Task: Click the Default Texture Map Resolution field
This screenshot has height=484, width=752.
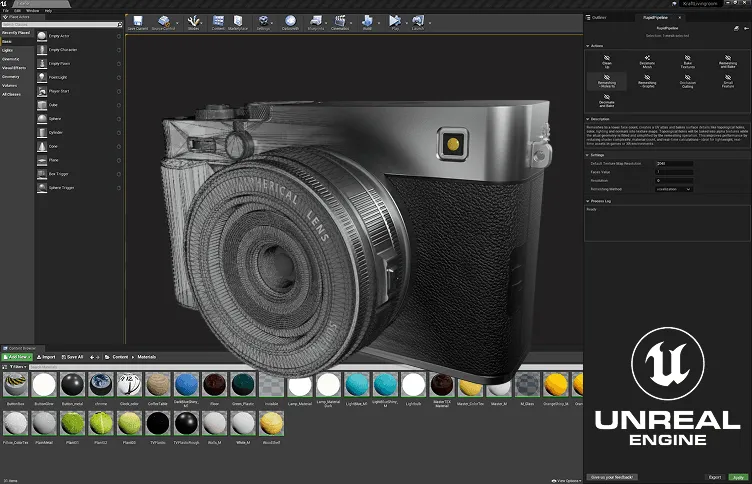Action: tap(674, 163)
